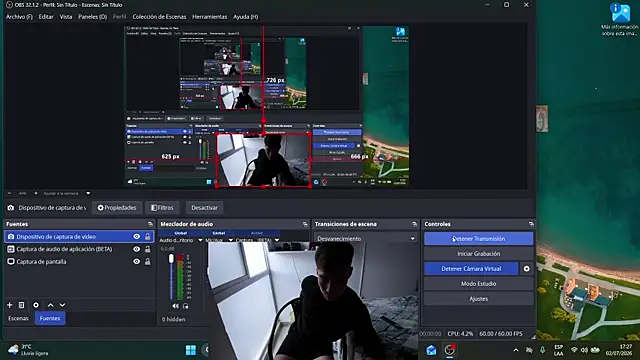This screenshot has height=360, width=640.
Task: Pop out the Controles dock panel icon
Action: point(531,224)
